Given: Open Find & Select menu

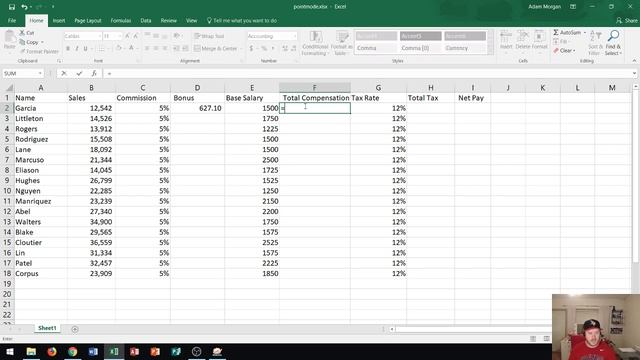Looking at the screenshot, I should (613, 43).
